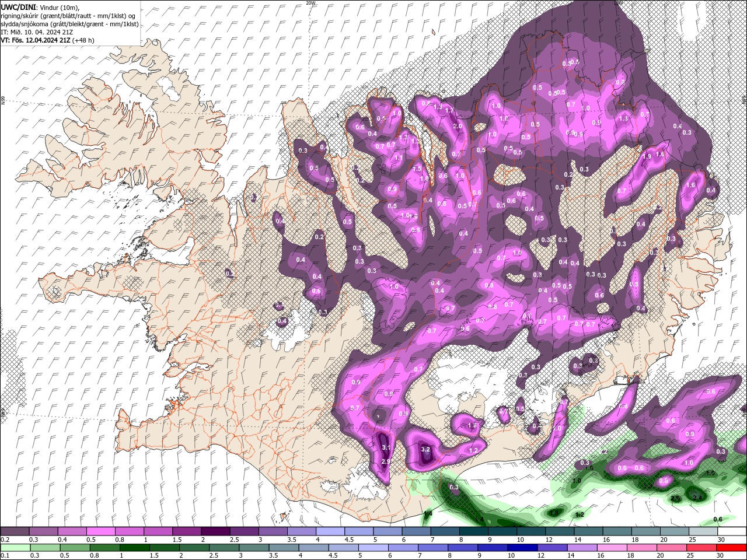Click the magenta 0.5 swatch in top legend row
Screen dimensions: 747x560
click(100, 531)
